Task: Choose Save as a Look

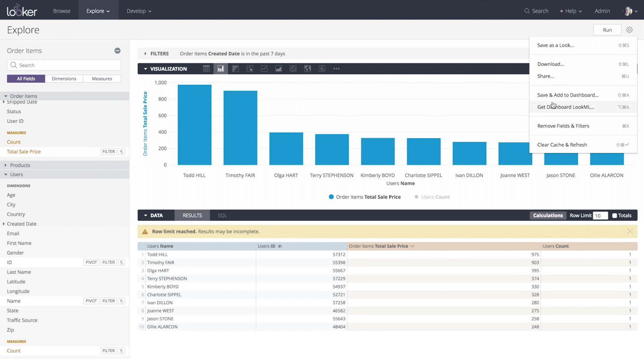Action: (555, 45)
